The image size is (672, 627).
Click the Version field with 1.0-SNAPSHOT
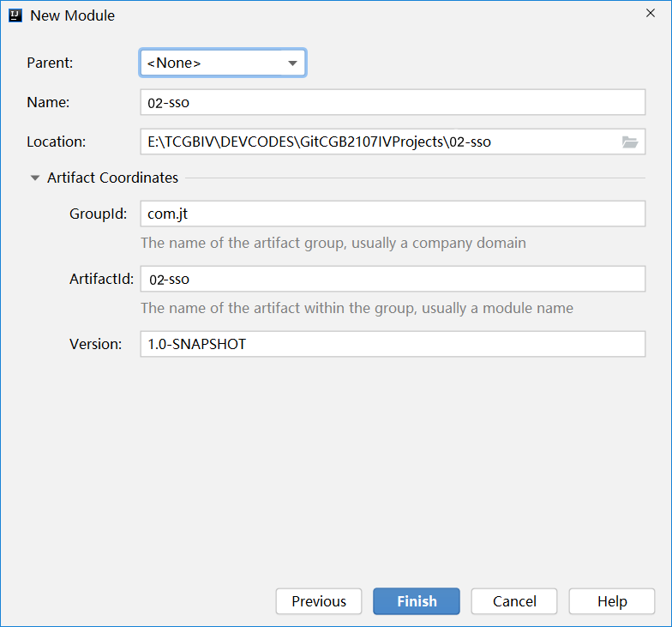point(393,344)
